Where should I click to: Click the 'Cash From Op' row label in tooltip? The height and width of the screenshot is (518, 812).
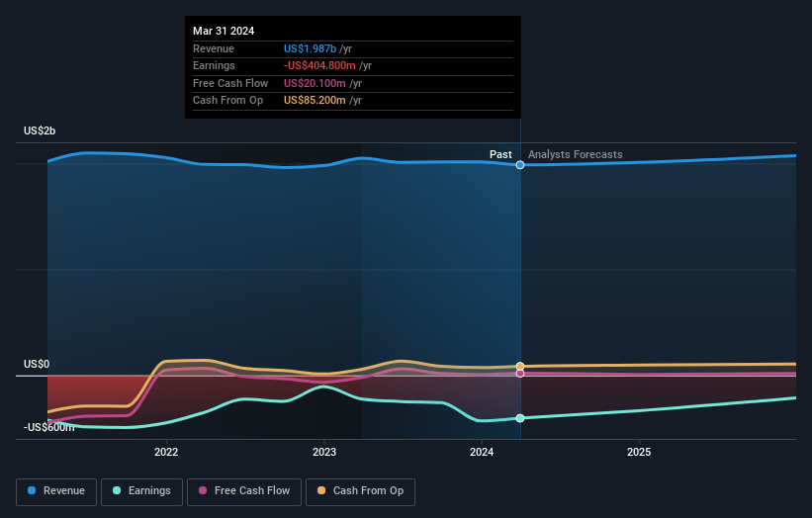227,101
